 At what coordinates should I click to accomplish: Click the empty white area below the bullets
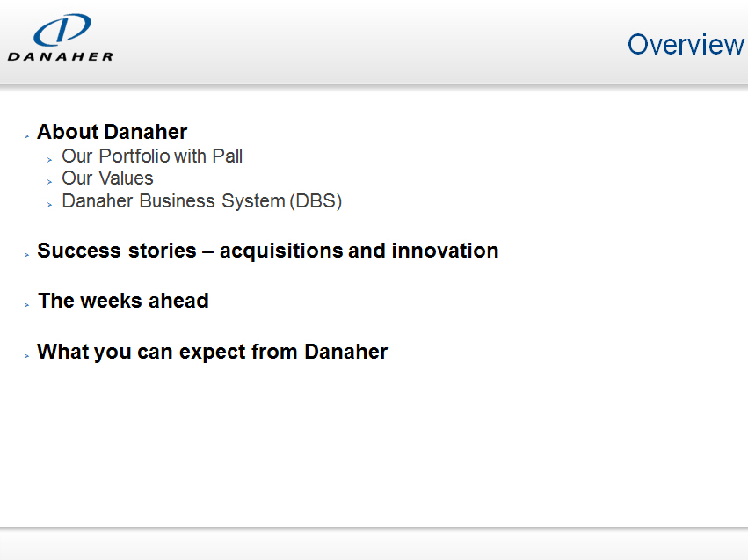click(x=374, y=440)
